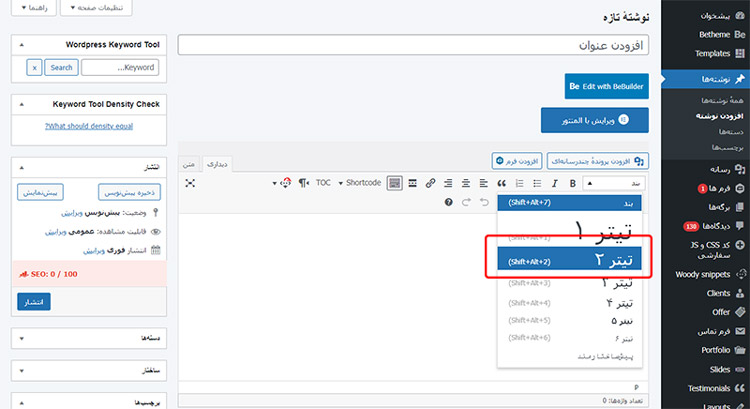Click visibility eye icon in publish box
Image resolution: width=750 pixels, height=409 pixels.
[x=155, y=232]
